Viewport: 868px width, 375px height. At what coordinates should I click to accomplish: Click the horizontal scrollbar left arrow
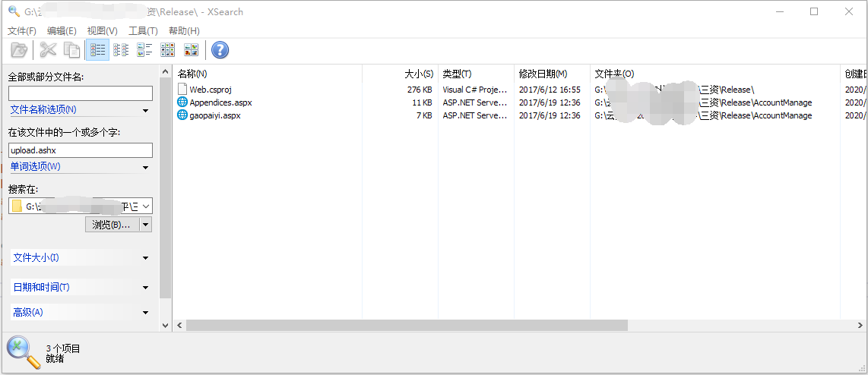click(x=179, y=325)
